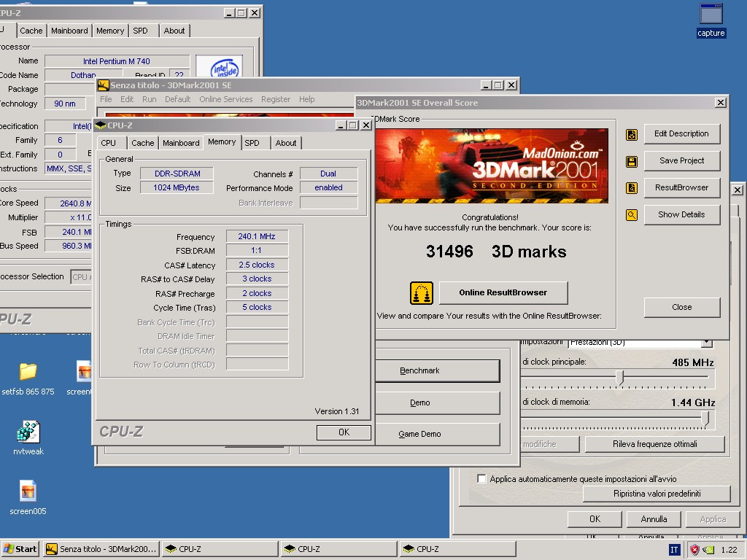Click Rileva frequenze ottimali button
This screenshot has width=747, height=560.
[654, 444]
